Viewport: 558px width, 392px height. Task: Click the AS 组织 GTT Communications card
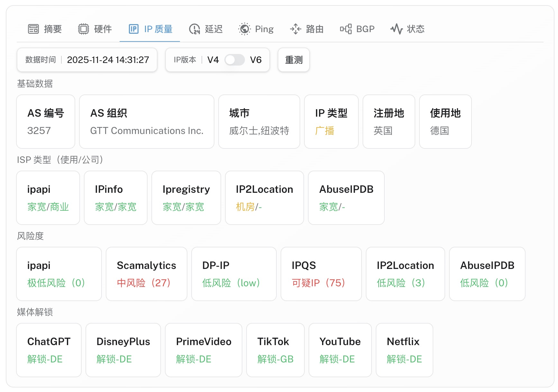[x=147, y=121]
